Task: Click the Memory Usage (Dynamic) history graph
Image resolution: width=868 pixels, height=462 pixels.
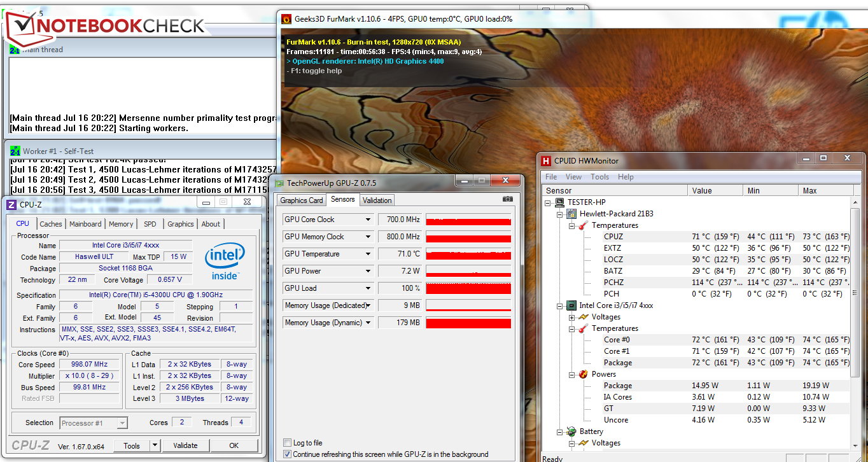Action: click(468, 323)
